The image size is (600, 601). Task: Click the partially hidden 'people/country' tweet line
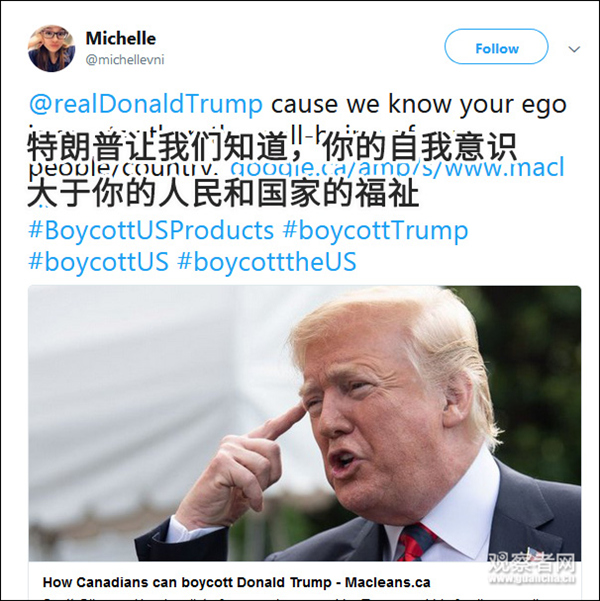[x=125, y=170]
